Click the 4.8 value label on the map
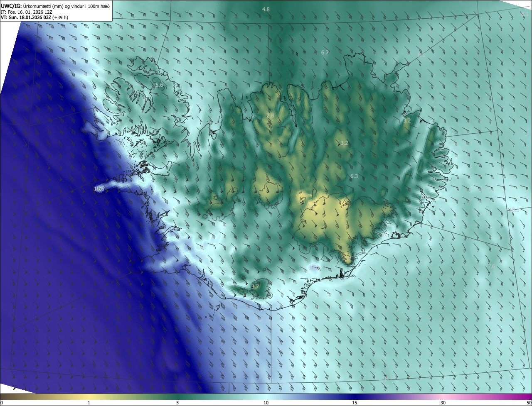This screenshot has width=532, height=406. tap(266, 9)
